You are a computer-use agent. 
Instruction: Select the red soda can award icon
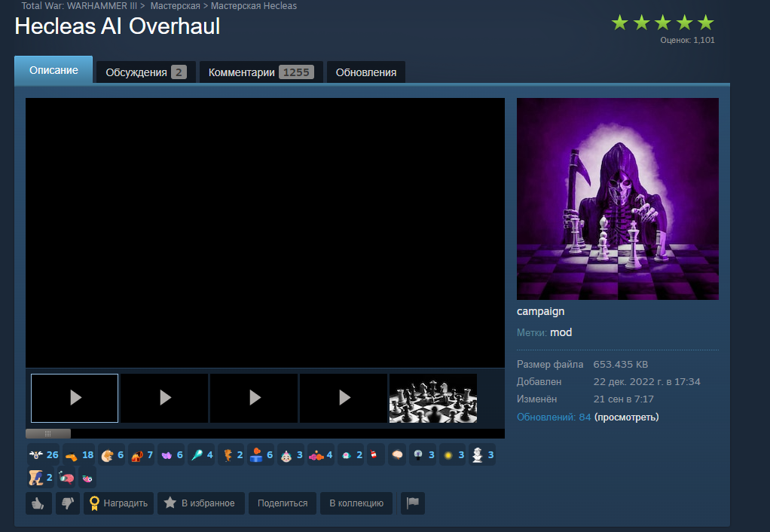pos(374,455)
